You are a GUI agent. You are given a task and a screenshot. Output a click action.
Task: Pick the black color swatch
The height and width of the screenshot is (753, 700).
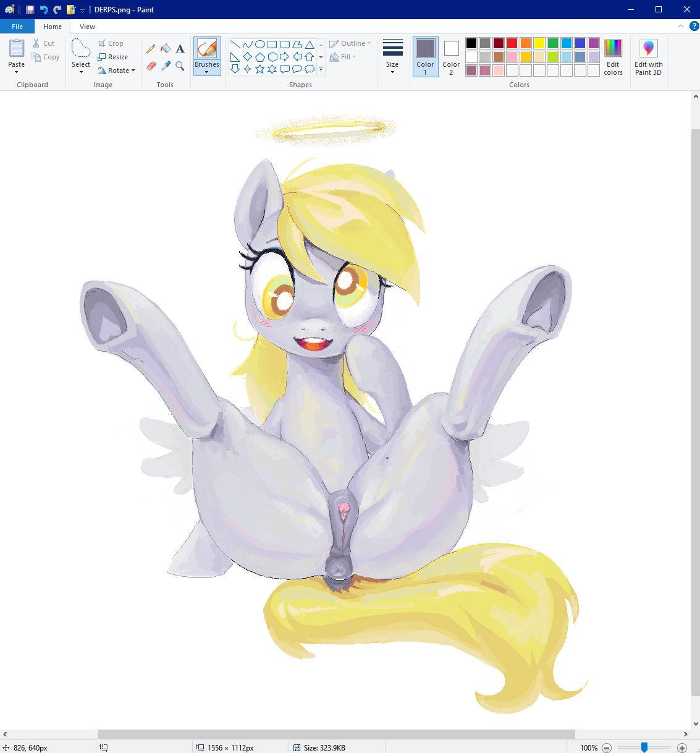point(471,43)
